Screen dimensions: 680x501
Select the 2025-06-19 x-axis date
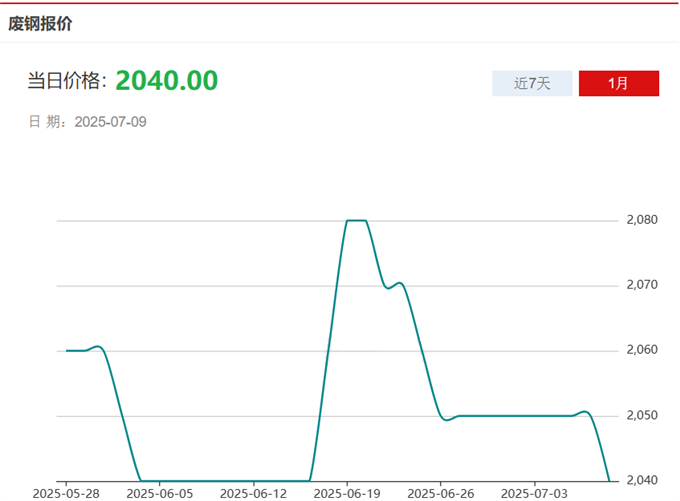coord(346,493)
